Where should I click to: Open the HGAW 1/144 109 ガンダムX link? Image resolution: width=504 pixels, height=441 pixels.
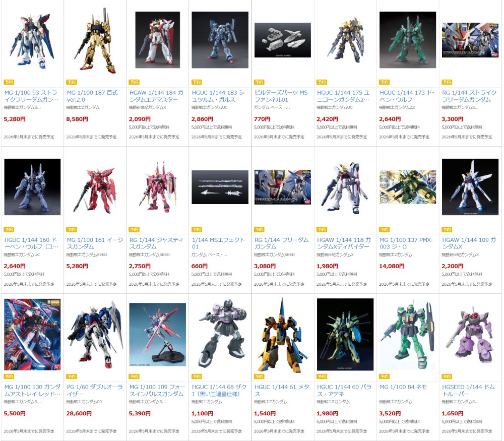tap(469, 243)
